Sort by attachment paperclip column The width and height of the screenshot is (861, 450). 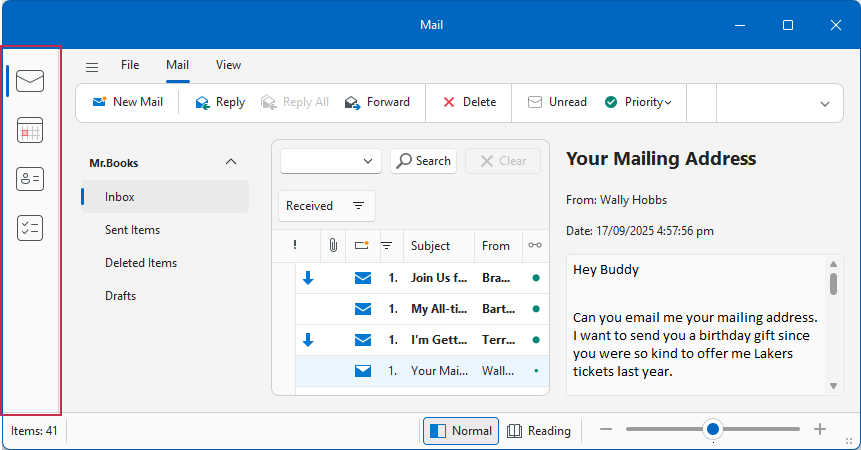[x=333, y=245]
